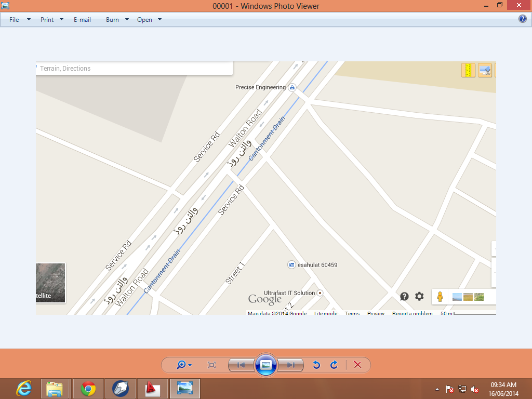
Task: Click the E-mail menu item
Action: pyautogui.click(x=83, y=20)
